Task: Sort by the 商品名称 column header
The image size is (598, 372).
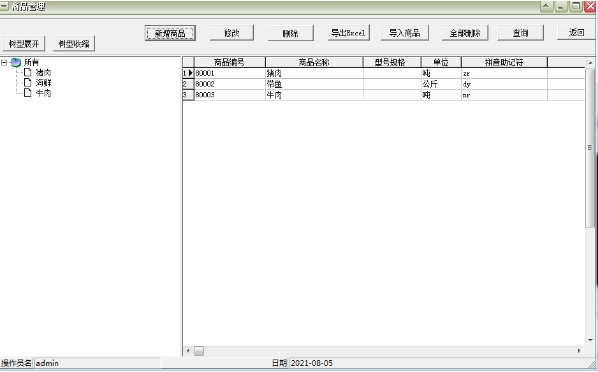Action: 314,62
